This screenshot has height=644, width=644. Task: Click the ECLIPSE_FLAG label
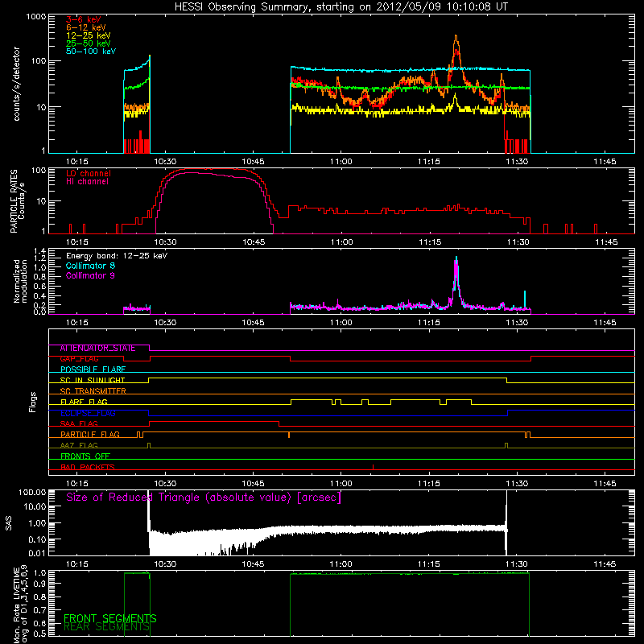click(x=88, y=413)
